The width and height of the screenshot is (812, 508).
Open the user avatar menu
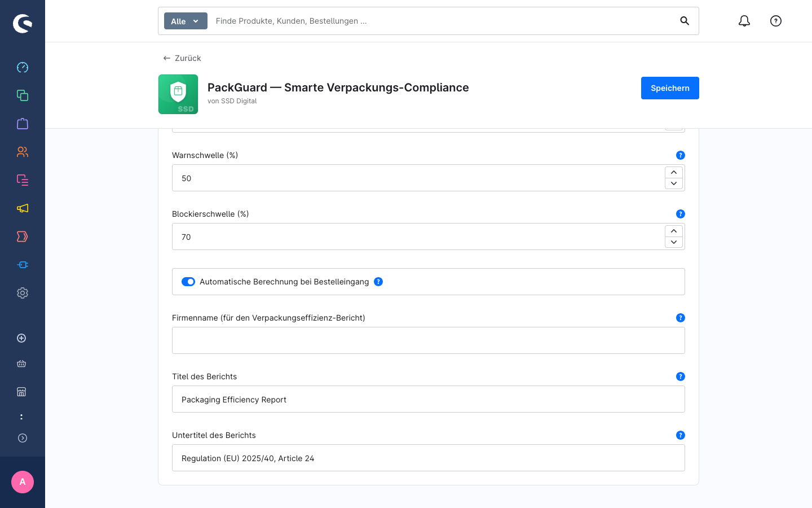coord(23,482)
